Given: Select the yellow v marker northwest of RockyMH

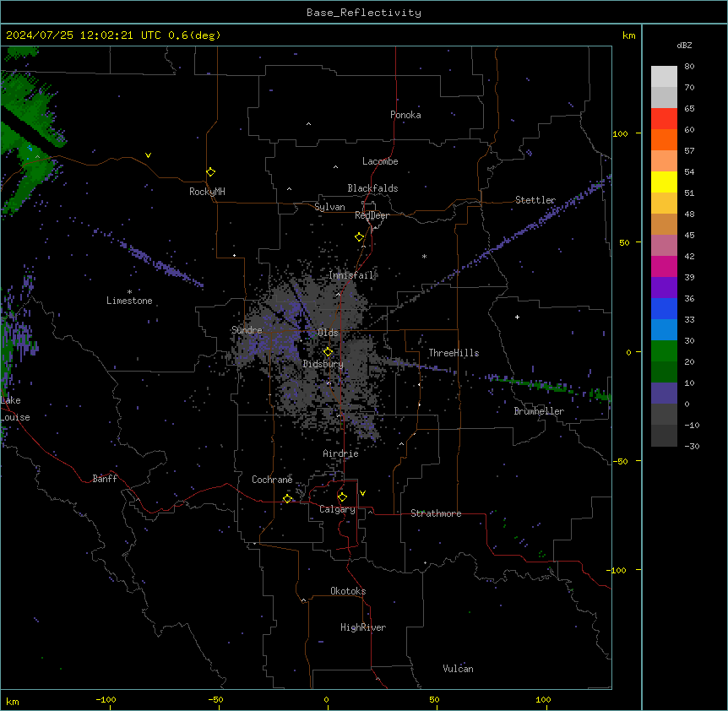Looking at the screenshot, I should click(148, 155).
